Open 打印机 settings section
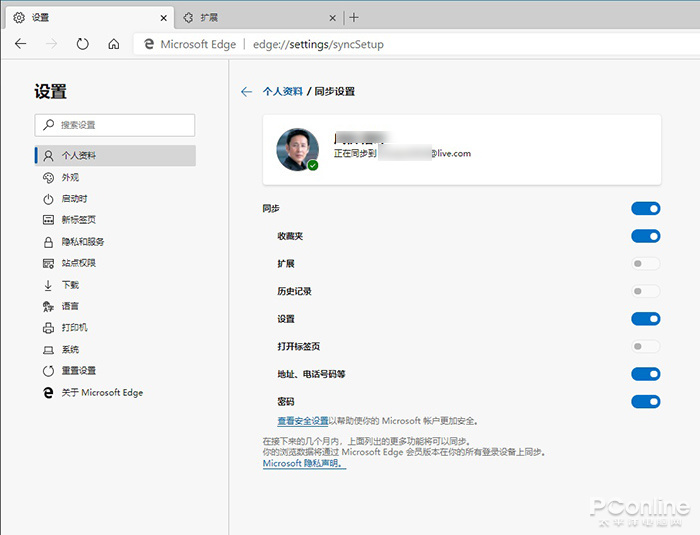 coord(115,328)
